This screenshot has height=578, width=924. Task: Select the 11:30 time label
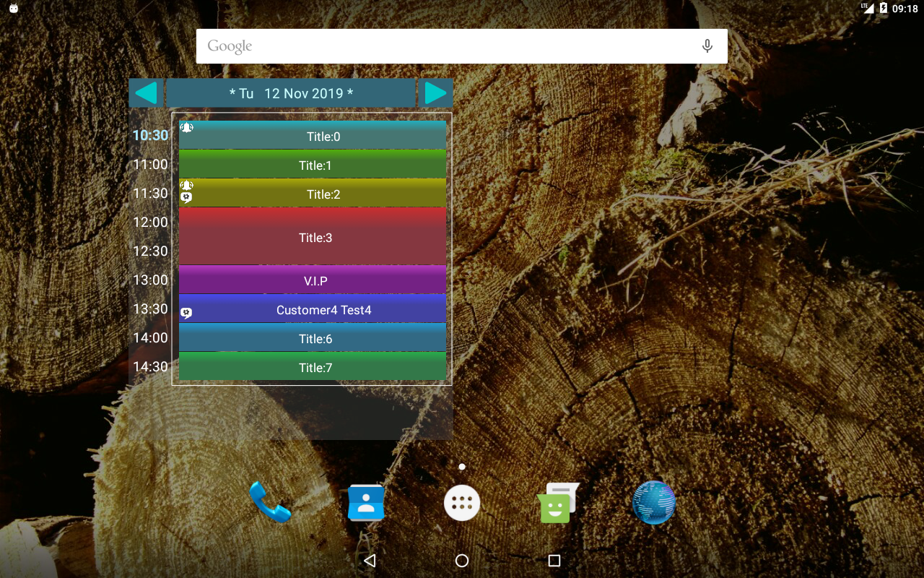coord(150,193)
